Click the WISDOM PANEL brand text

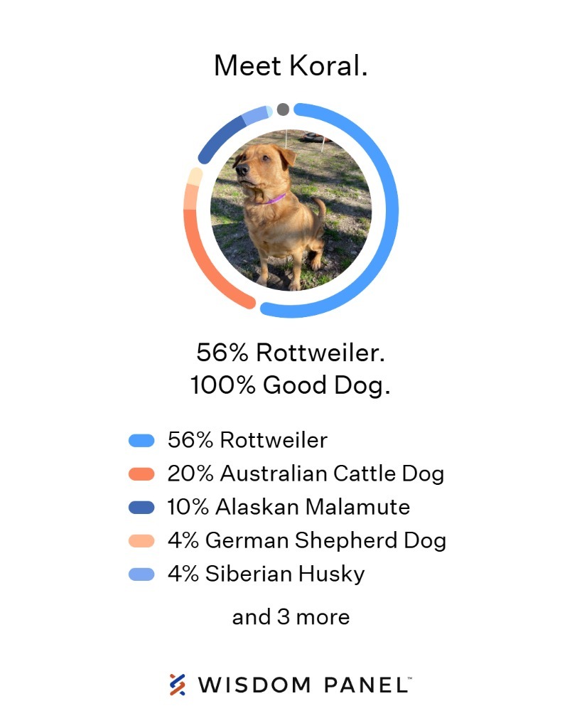[x=304, y=685]
